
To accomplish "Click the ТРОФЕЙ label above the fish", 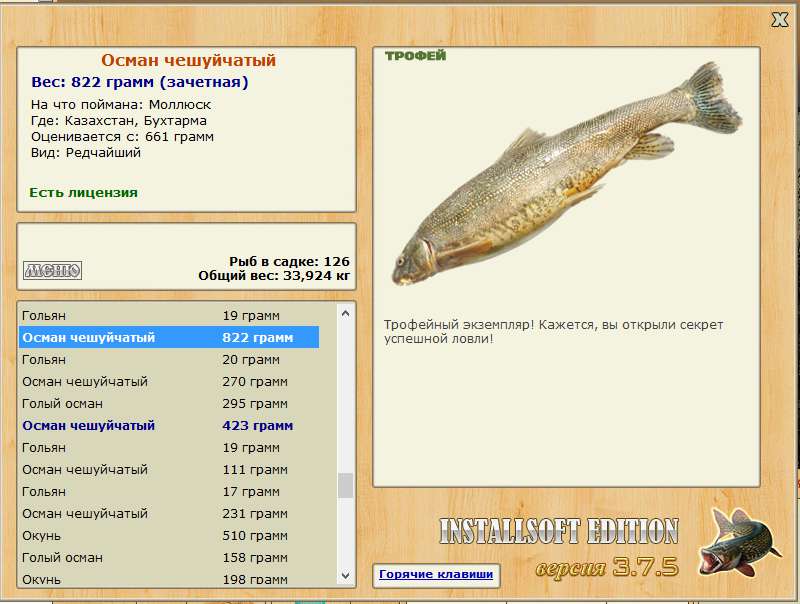I will point(415,56).
